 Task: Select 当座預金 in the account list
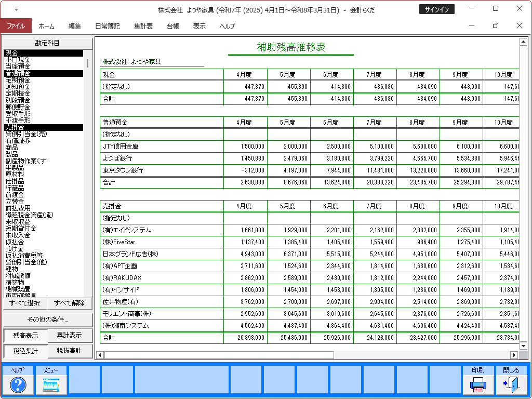tap(18, 66)
